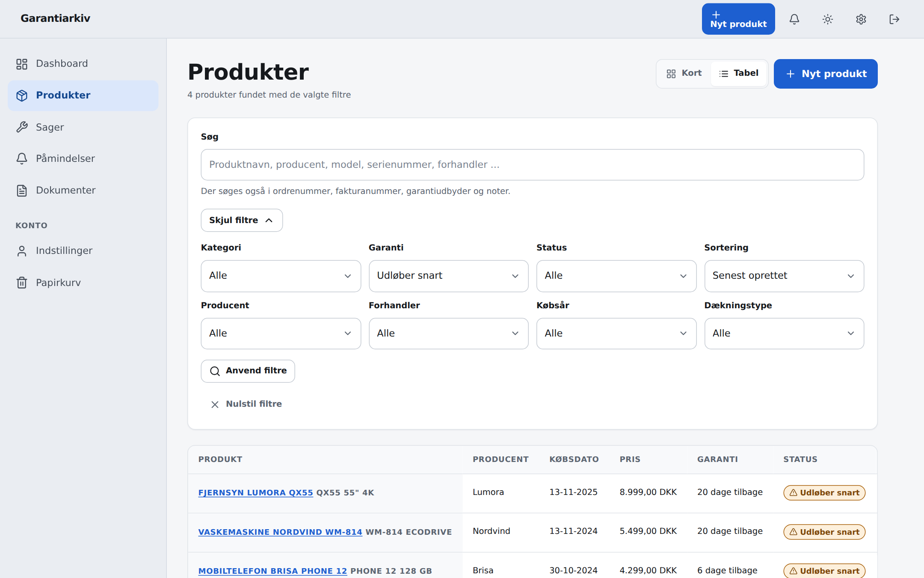924x578 pixels.
Task: Open Vaskemaskine Nordvind WM-814 link
Action: pos(280,532)
